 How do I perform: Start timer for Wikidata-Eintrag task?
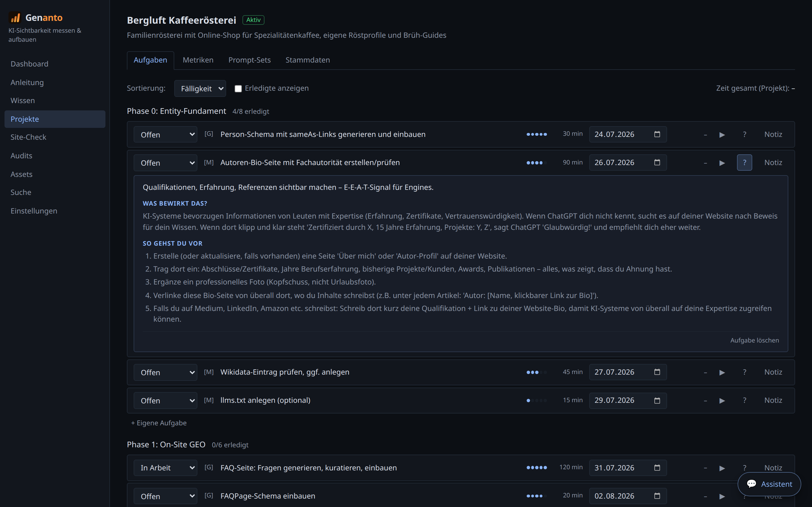pos(722,372)
